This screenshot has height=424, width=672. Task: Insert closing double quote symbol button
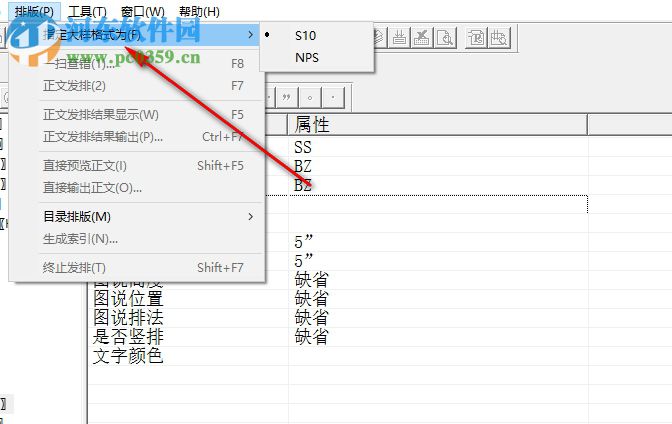click(x=287, y=98)
